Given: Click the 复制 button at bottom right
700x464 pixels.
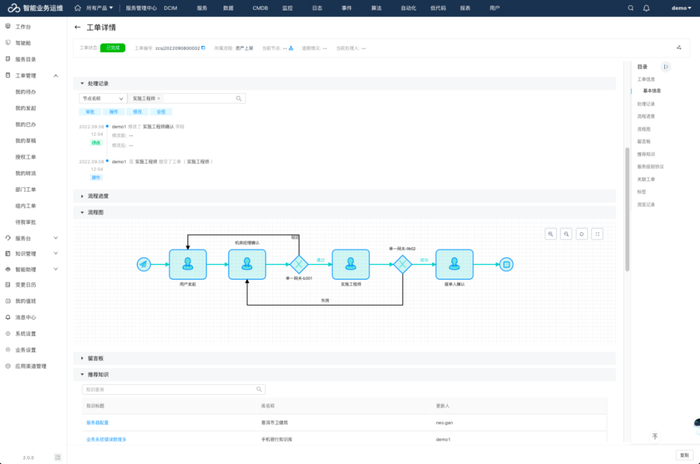Looking at the screenshot, I should pyautogui.click(x=684, y=454).
